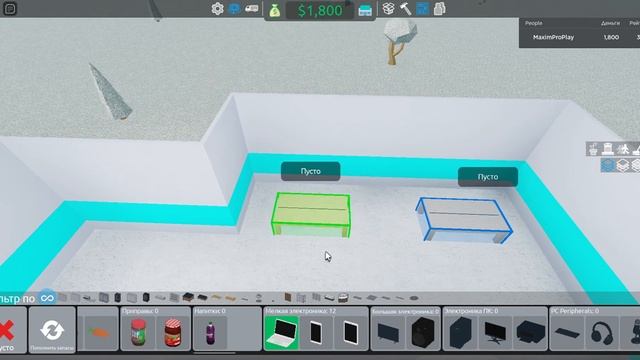The width and height of the screenshot is (640, 360).
Task: Select the carrot product
Action: click(x=98, y=333)
